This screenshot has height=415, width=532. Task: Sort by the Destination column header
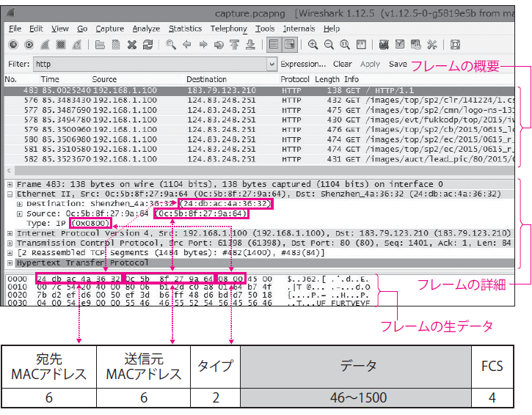[x=206, y=79]
